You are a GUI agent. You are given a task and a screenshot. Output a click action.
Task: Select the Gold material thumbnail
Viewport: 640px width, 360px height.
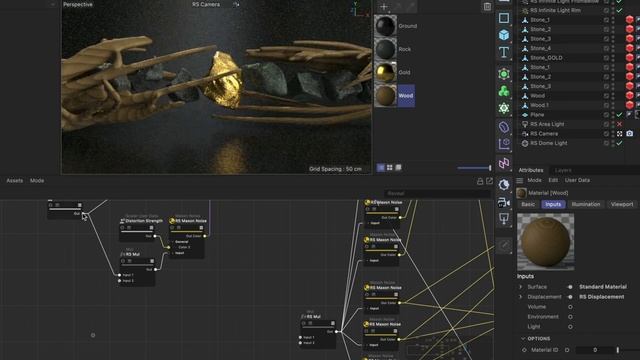385,72
